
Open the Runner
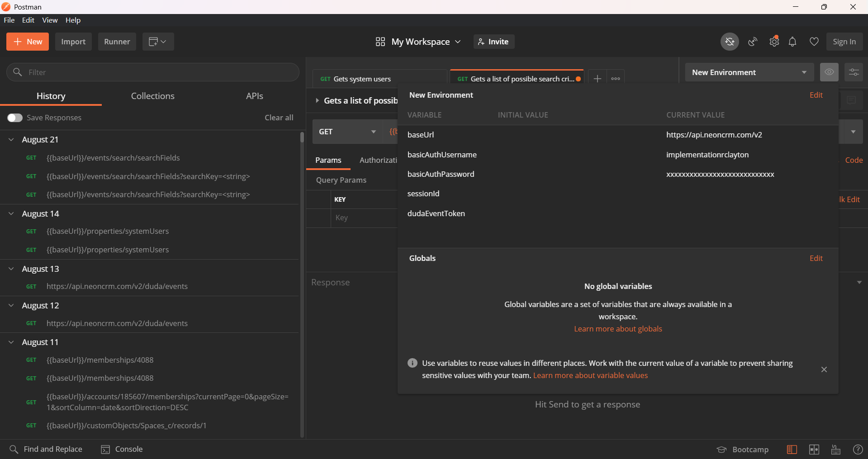click(117, 42)
